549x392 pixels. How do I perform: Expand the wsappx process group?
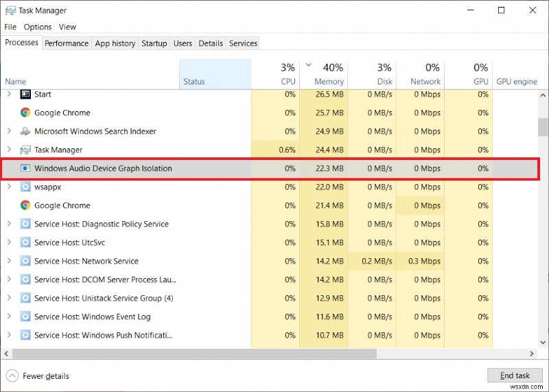9,187
